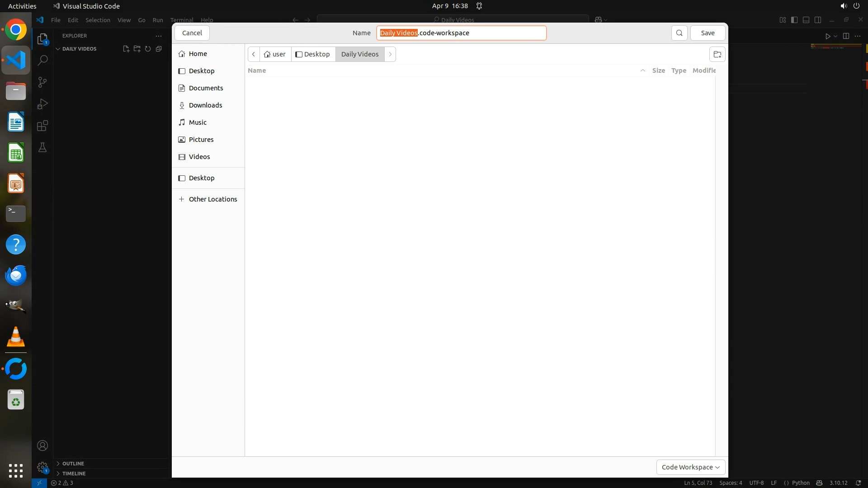Click the Testing flask icon
The width and height of the screenshot is (868, 488).
coord(42,147)
